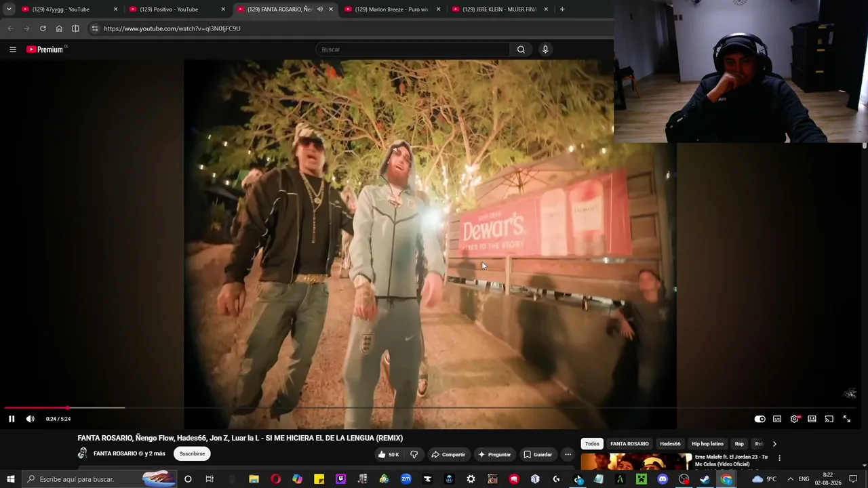The image size is (868, 488).
Task: Open the browser tab search dropdown
Action: [x=9, y=9]
